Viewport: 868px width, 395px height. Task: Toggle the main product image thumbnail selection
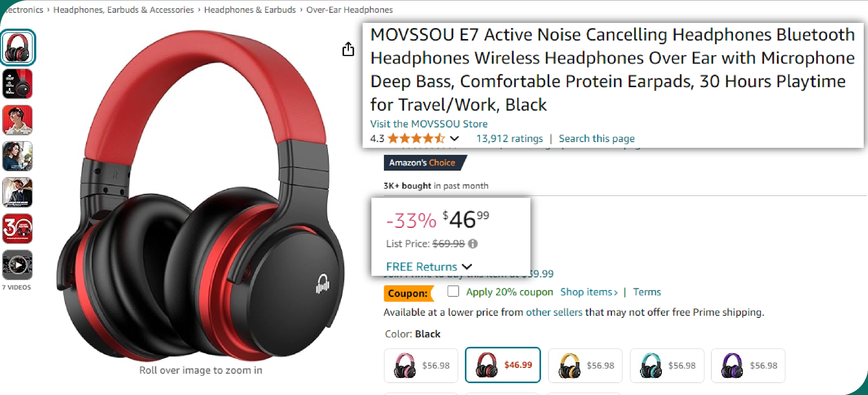click(x=18, y=47)
